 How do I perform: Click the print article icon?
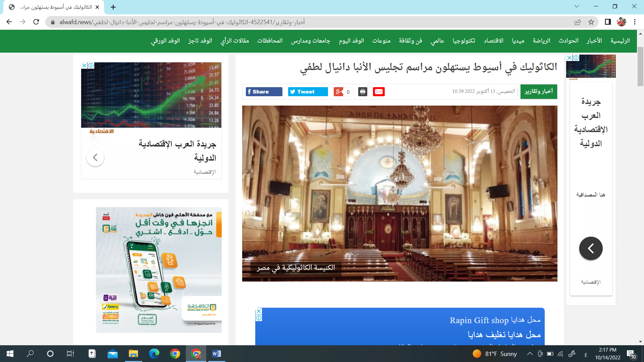tap(363, 92)
